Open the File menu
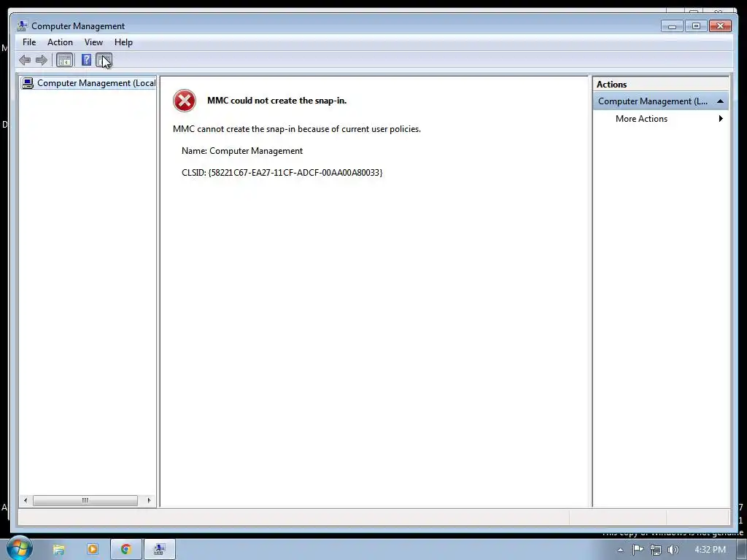This screenshot has width=747, height=560. [29, 42]
